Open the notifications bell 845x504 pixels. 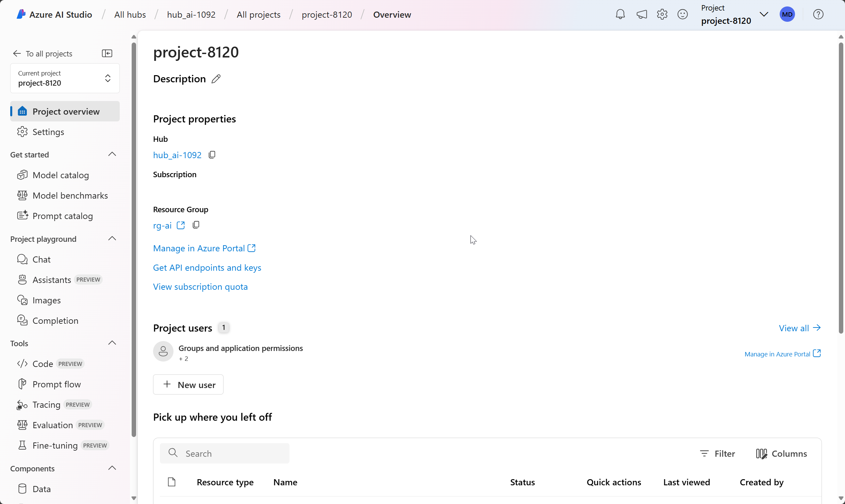click(x=620, y=14)
